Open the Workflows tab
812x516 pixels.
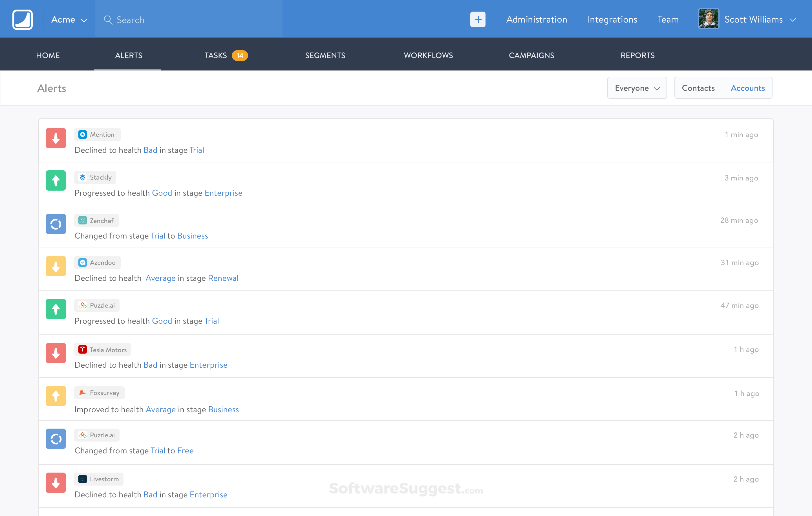pos(428,55)
